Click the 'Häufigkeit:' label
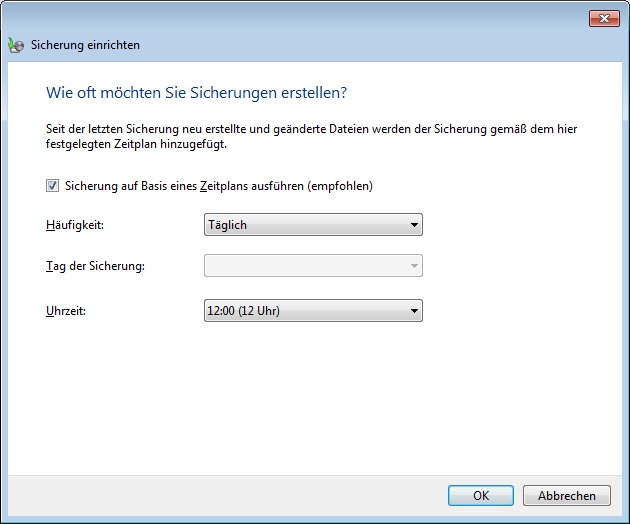The height and width of the screenshot is (524, 630). pos(75,225)
